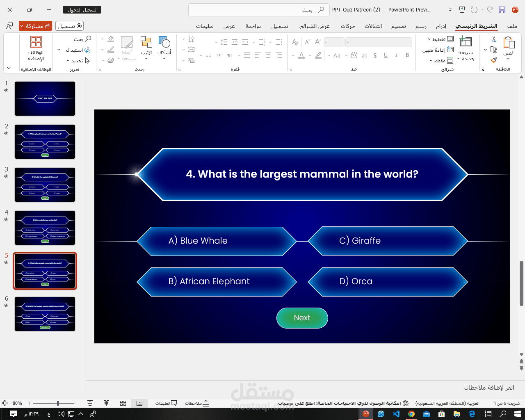Image resolution: width=525 pixels, height=420 pixels.
Task: Switch to Slide Sorter view in the status bar
Action: click(123, 403)
